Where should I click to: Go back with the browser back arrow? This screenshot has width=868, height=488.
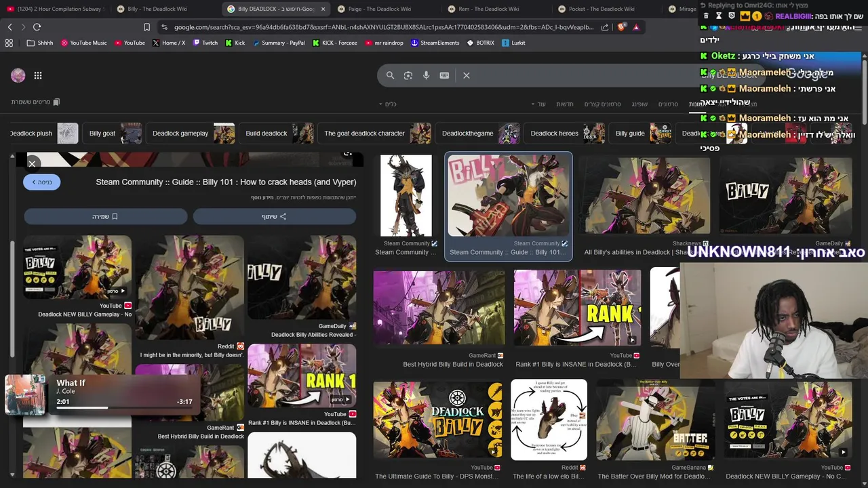[9, 27]
